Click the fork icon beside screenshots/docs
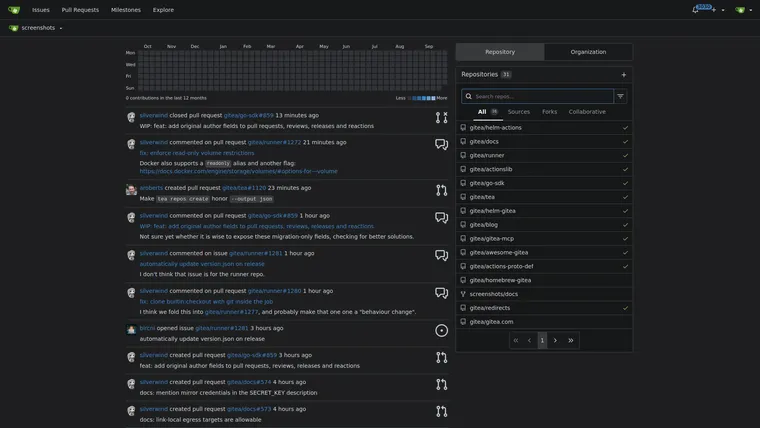Image resolution: width=760 pixels, height=428 pixels. pos(463,294)
